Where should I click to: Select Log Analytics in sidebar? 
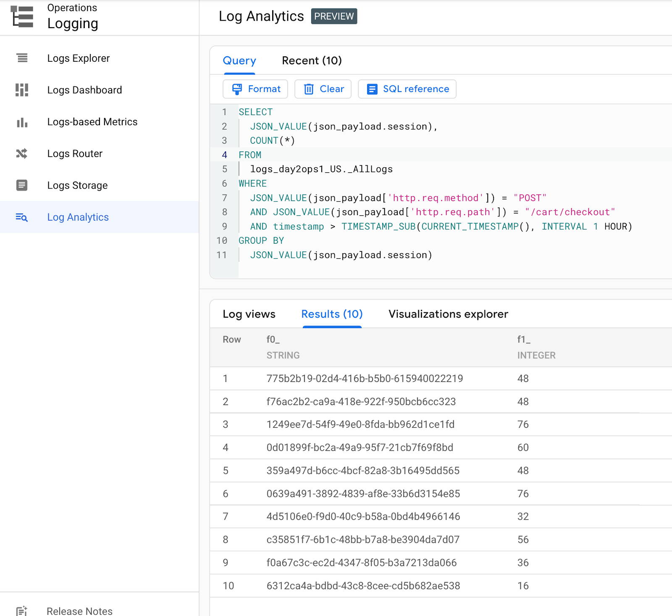100,217
